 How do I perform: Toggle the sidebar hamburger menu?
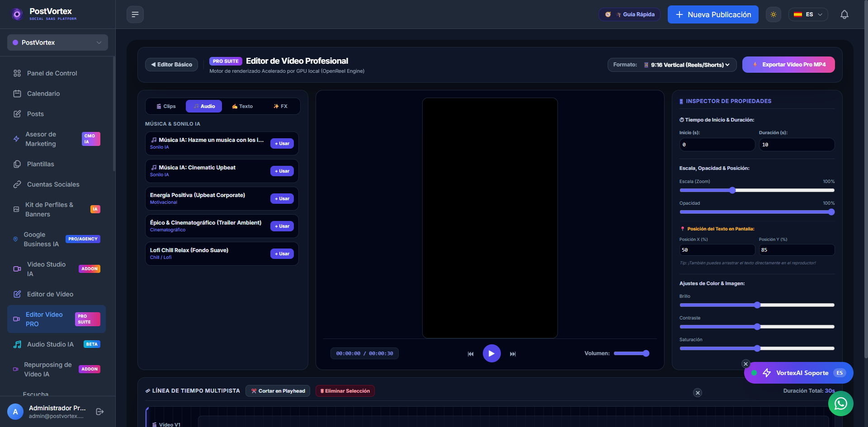pos(135,14)
